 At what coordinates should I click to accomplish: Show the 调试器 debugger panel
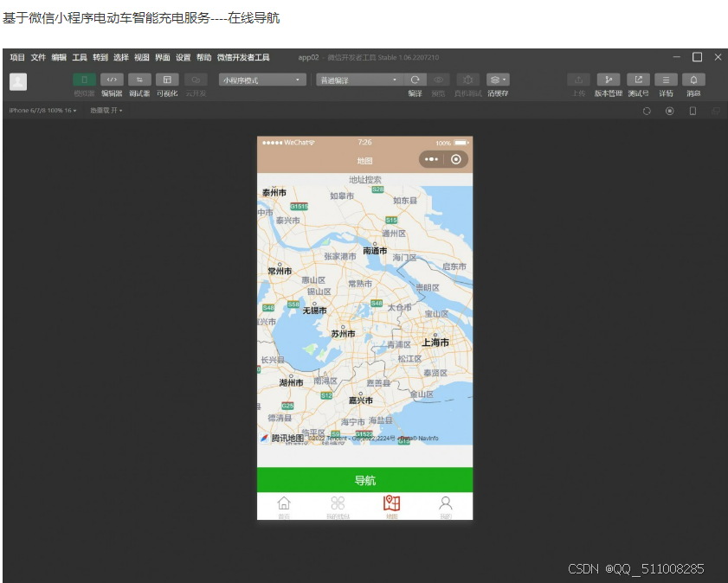pyautogui.click(x=139, y=79)
